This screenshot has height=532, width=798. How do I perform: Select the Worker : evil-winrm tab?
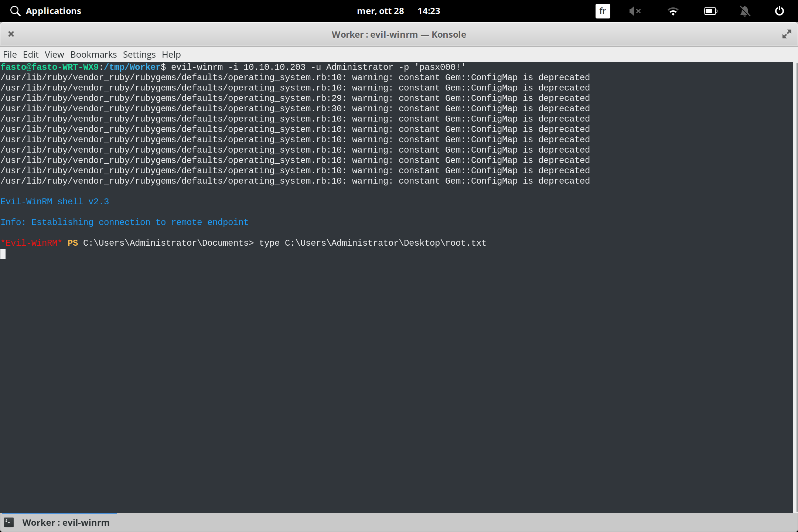coord(66,522)
